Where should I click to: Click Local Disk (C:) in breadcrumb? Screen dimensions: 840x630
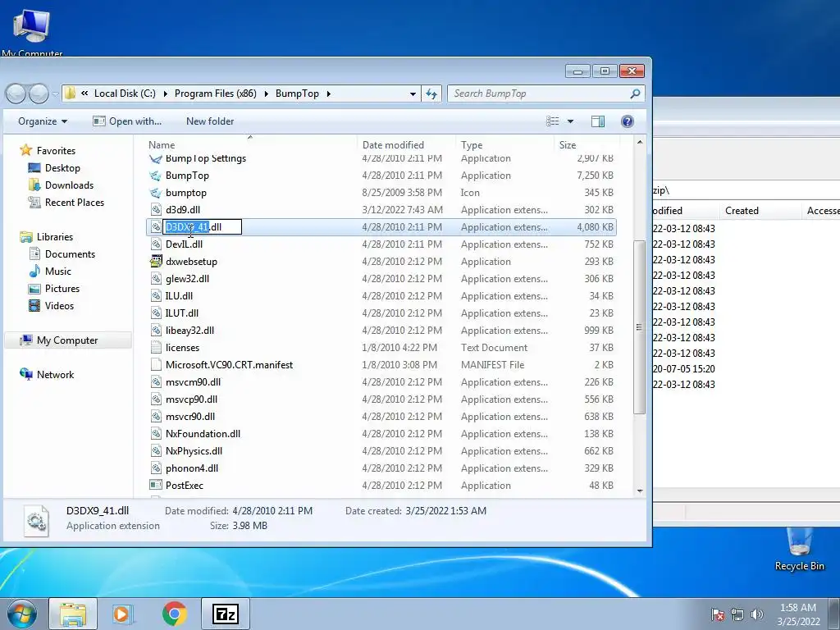(x=125, y=94)
